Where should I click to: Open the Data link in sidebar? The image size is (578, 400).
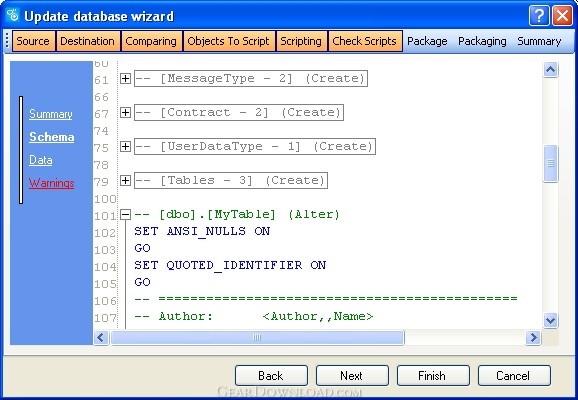[41, 160]
